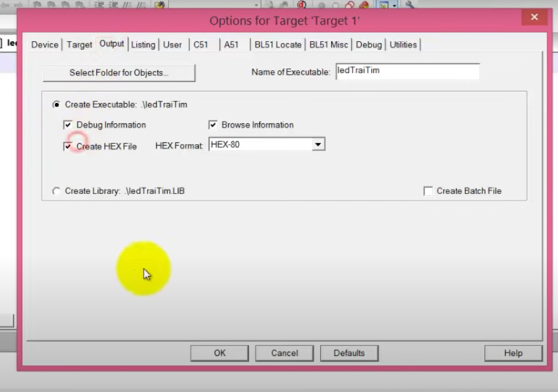
Task: Toggle the Browse Information checkbox
Action: coord(213,125)
